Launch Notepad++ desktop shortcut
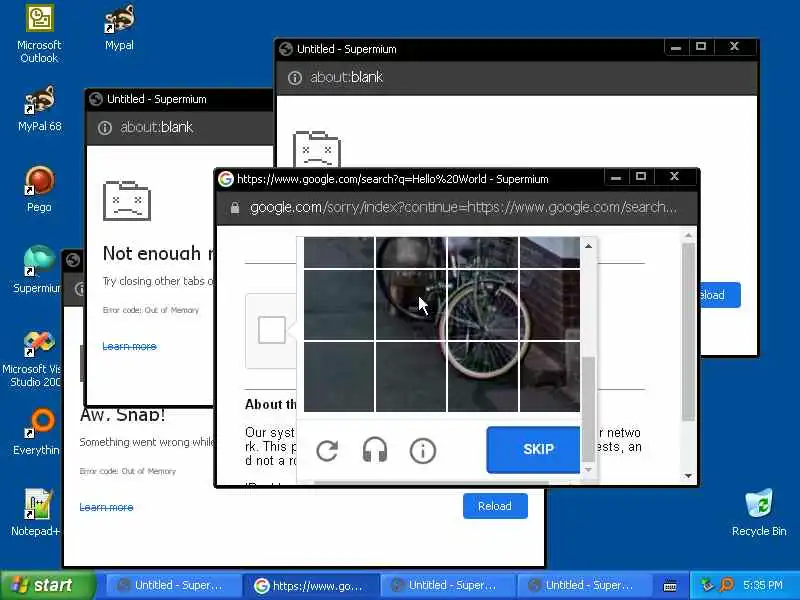The height and width of the screenshot is (600, 800). (x=36, y=512)
